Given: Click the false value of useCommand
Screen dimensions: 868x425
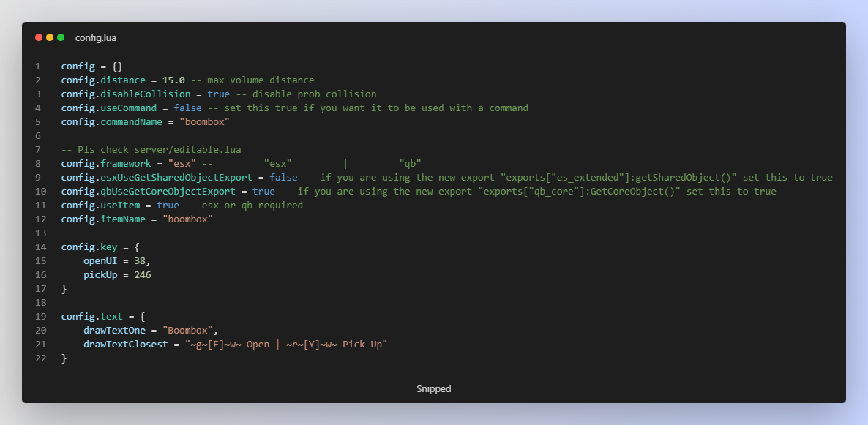Looking at the screenshot, I should [187, 108].
